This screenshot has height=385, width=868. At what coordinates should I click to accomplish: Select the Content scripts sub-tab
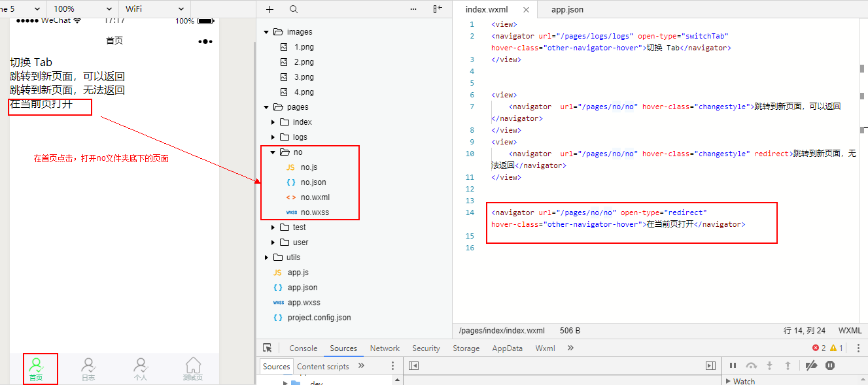[323, 367]
